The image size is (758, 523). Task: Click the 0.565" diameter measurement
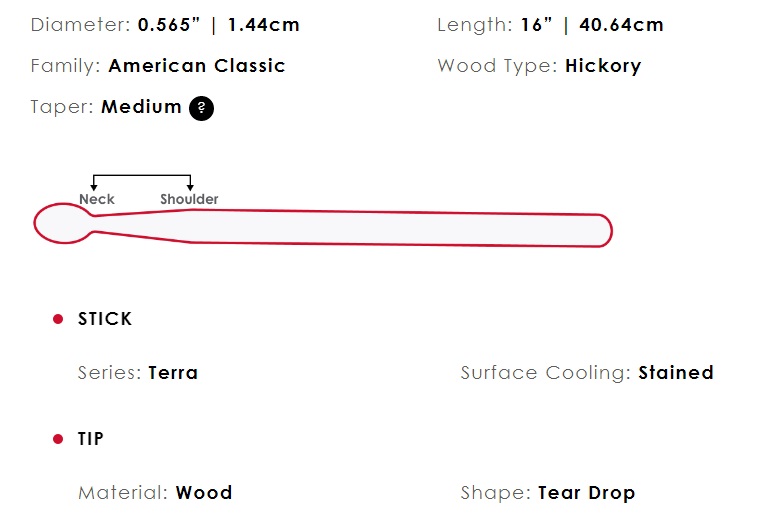click(169, 25)
